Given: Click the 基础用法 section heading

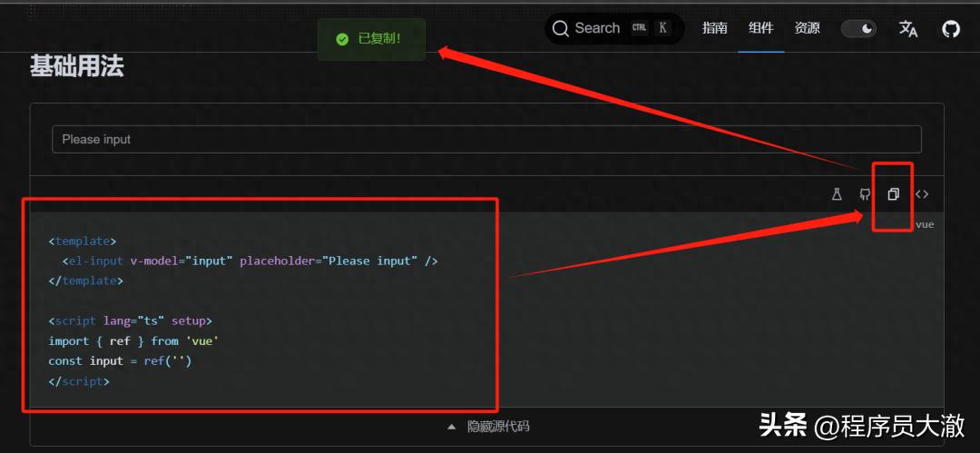Looking at the screenshot, I should pos(76,66).
